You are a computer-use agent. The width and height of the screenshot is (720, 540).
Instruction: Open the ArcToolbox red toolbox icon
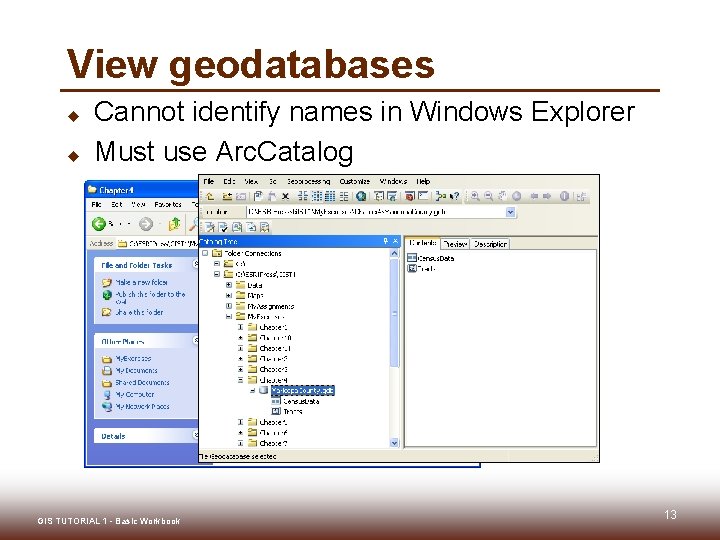[x=410, y=197]
